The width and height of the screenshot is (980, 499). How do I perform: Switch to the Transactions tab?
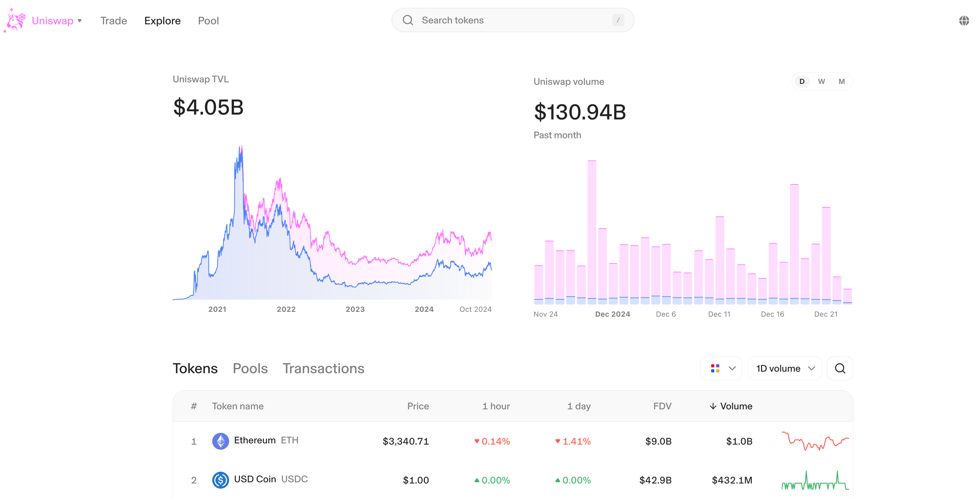323,368
